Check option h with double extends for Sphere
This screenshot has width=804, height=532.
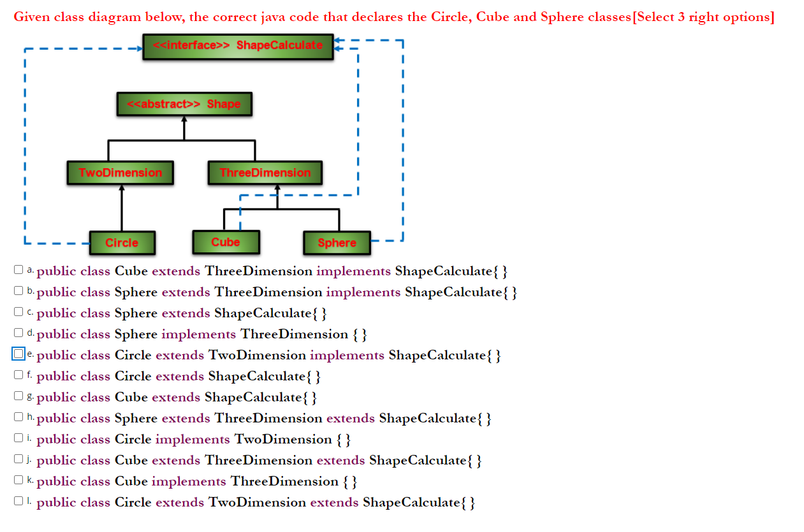click(x=18, y=417)
